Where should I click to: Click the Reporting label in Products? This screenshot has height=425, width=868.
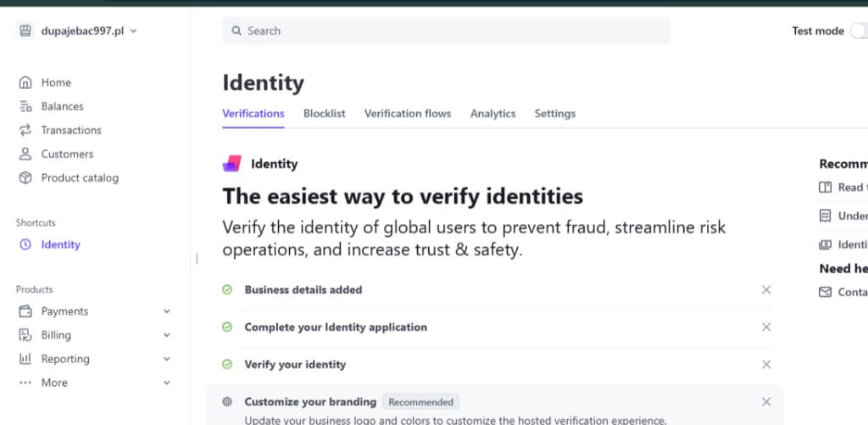click(x=65, y=359)
